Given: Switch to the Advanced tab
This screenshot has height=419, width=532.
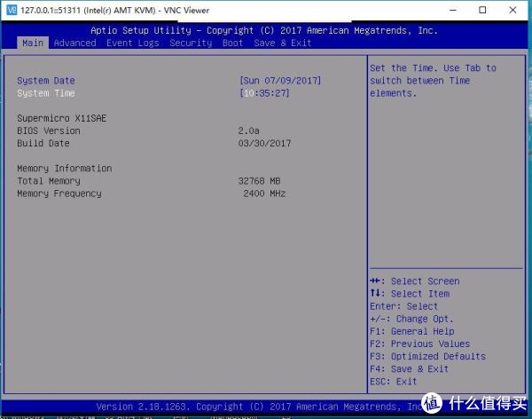Looking at the screenshot, I should [74, 43].
